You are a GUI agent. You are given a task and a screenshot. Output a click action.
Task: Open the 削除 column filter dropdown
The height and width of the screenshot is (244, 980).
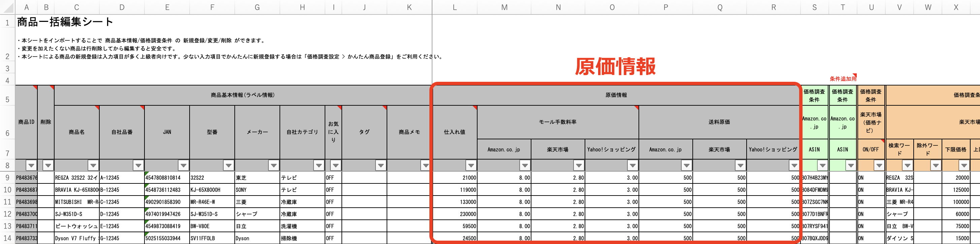47,165
